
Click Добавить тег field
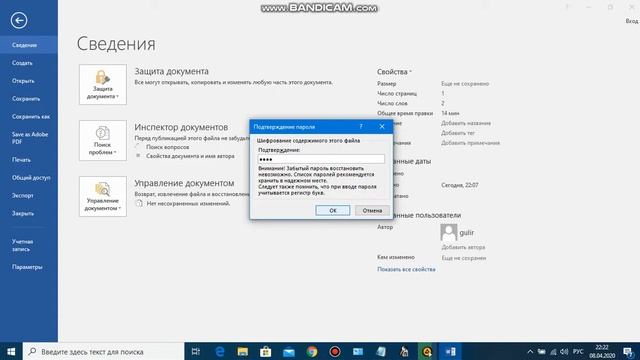coord(458,133)
